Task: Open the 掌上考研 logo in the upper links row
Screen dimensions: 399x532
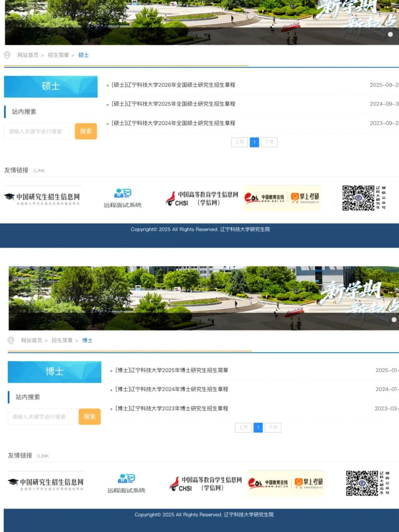Action: coord(305,198)
